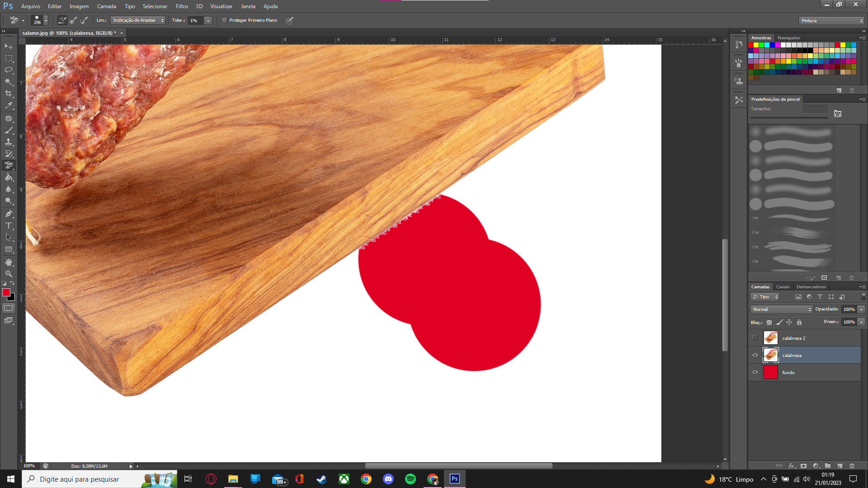Screen dimensions: 868x488
Task: Select the Background Eraser tool in toolbox
Action: coord(9,165)
